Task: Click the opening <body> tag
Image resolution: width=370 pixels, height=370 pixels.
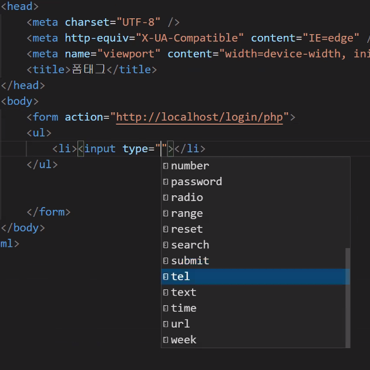Action: [20, 101]
